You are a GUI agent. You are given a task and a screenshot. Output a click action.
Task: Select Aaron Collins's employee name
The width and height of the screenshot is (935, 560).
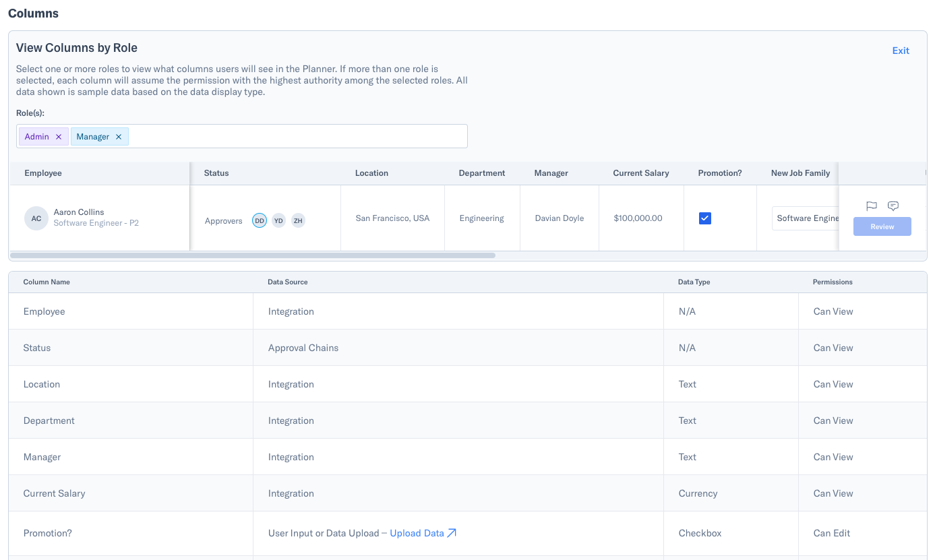[79, 212]
